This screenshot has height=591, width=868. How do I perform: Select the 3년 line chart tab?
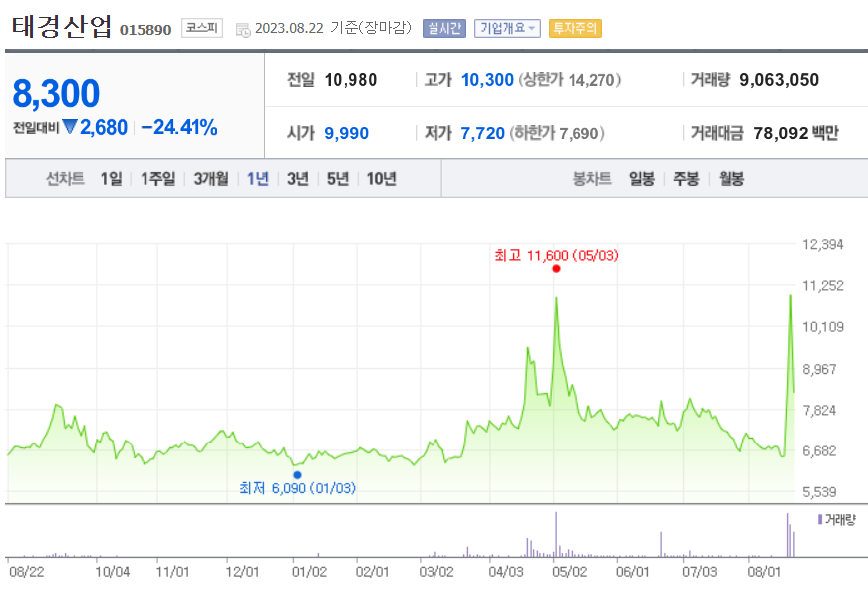pyautogui.click(x=297, y=178)
